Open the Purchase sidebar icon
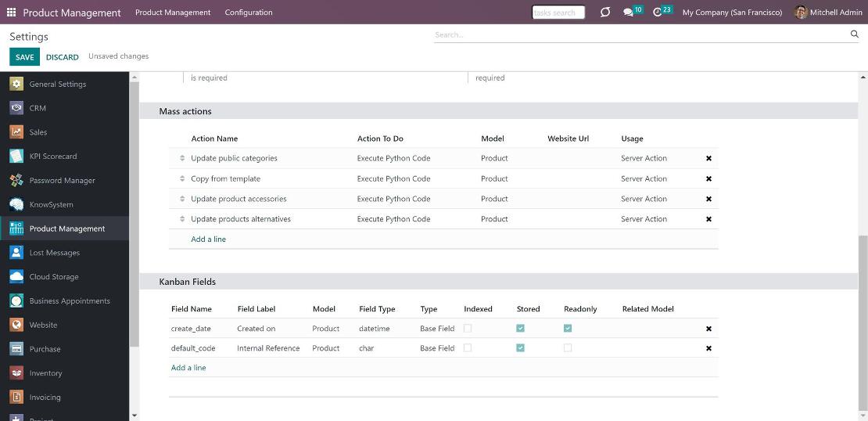 tap(16, 349)
